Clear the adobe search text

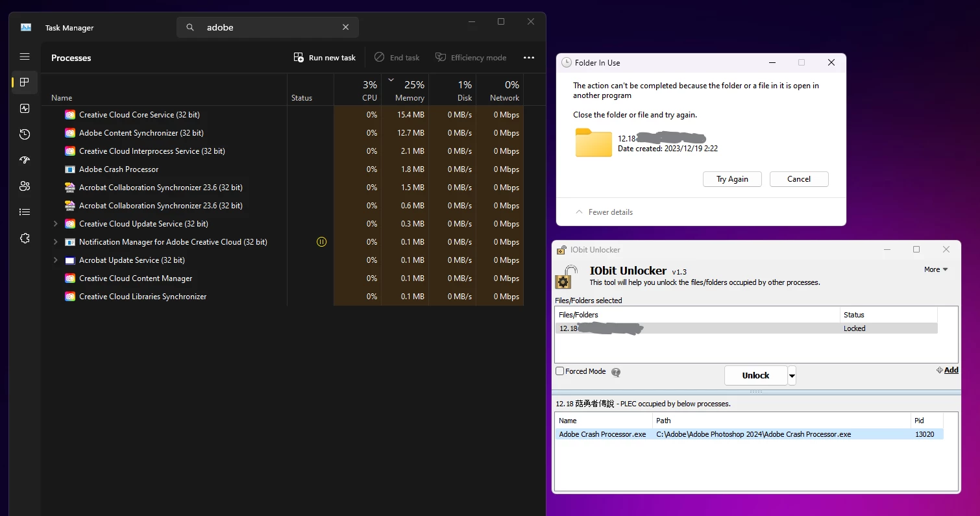pos(345,27)
